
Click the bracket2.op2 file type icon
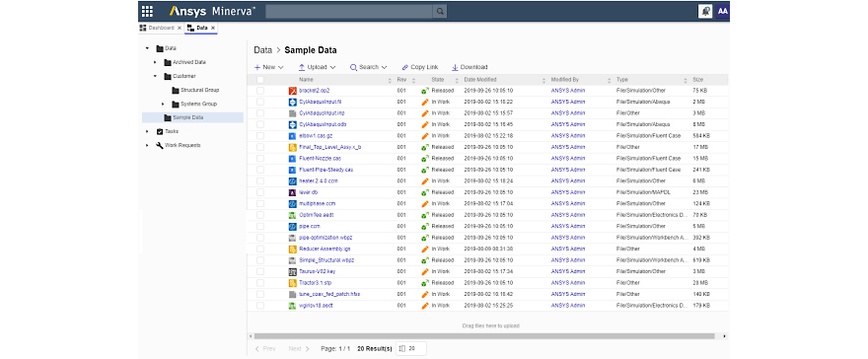[293, 91]
